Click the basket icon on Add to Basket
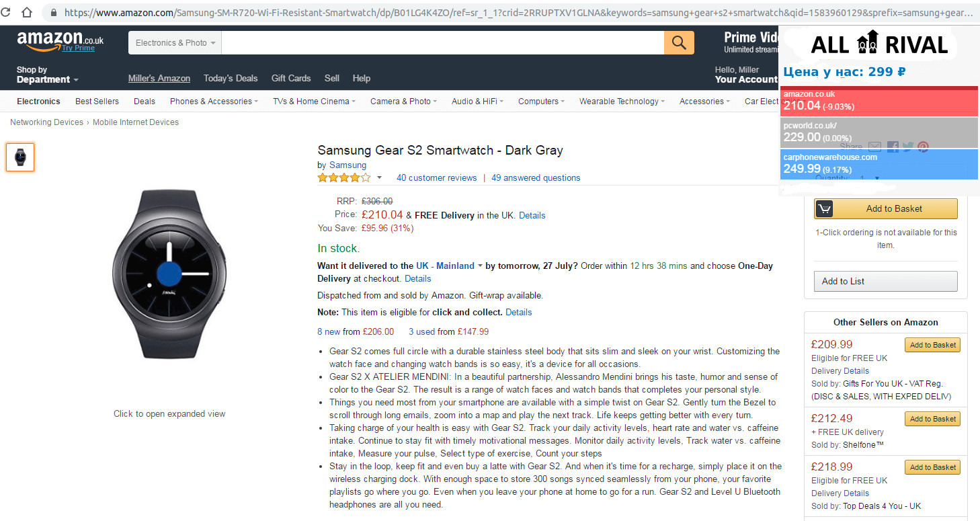This screenshot has width=980, height=521. coord(825,209)
